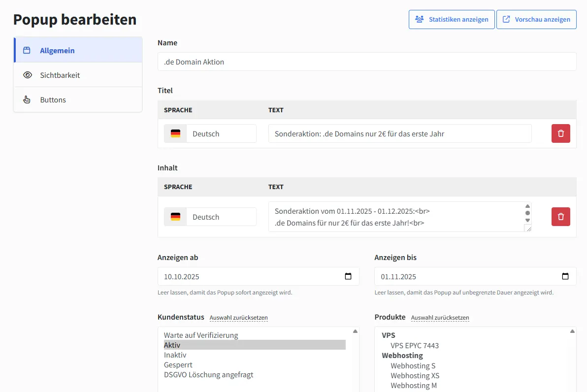Image resolution: width=587 pixels, height=392 pixels.
Task: Click the window icon beside Allgemein
Action: coord(27,50)
